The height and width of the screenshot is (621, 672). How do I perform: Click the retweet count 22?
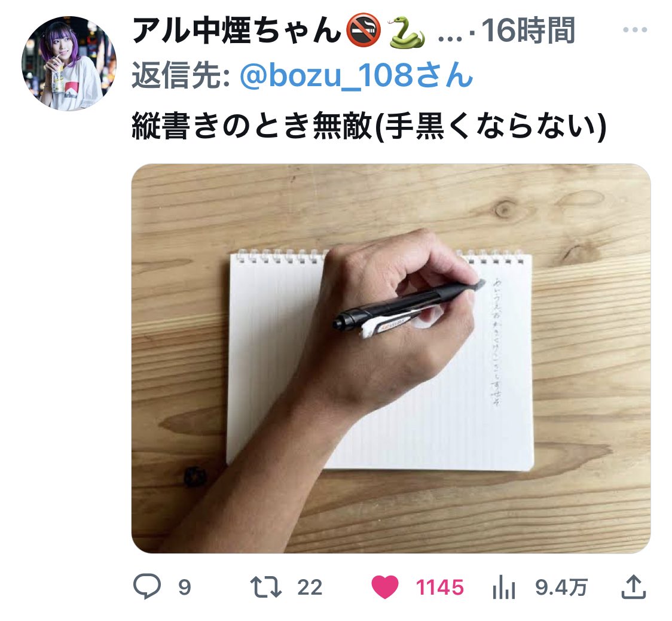coord(310,587)
